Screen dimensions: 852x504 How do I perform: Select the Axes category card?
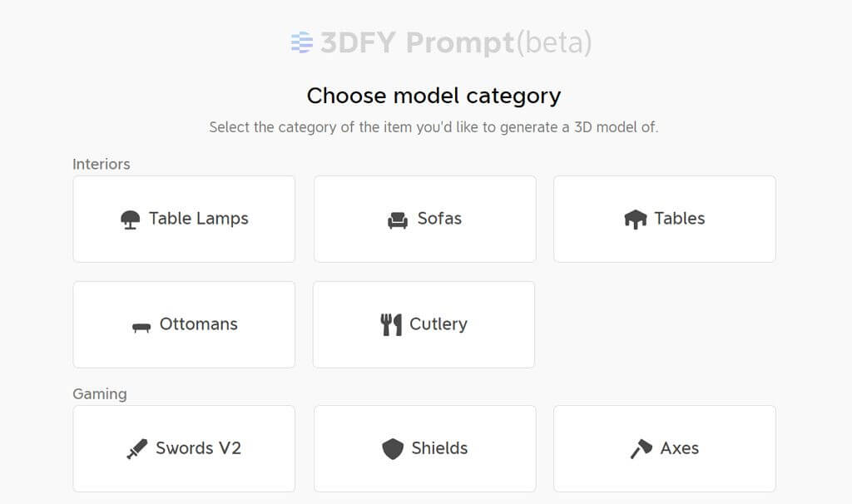coord(664,448)
